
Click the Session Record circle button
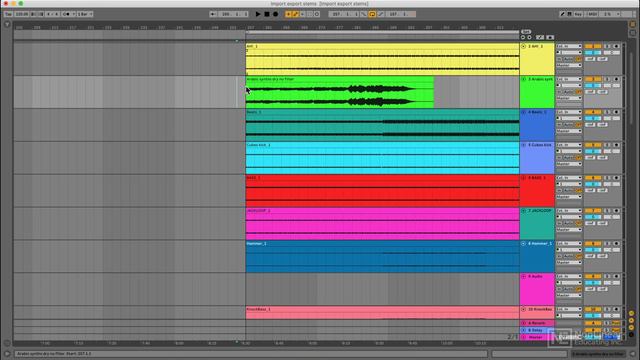click(x=317, y=14)
